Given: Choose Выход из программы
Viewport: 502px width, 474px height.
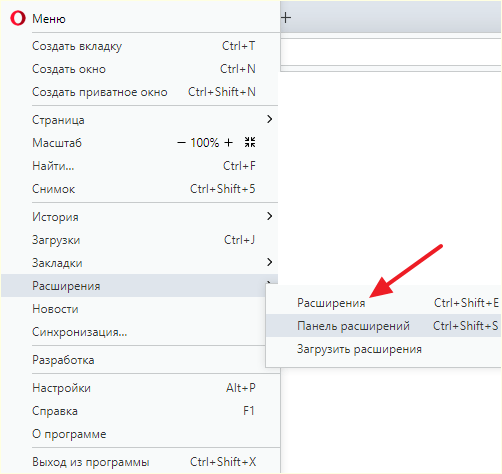Looking at the screenshot, I should [139, 462].
